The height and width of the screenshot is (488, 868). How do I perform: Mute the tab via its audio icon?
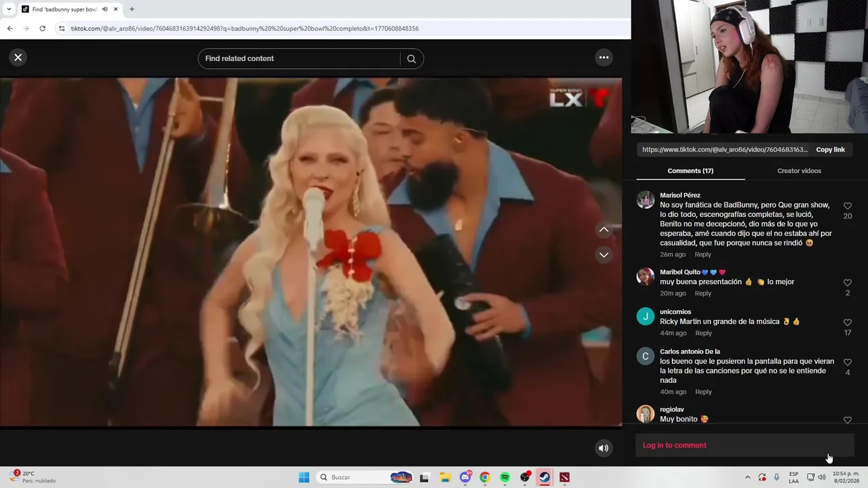pyautogui.click(x=104, y=9)
